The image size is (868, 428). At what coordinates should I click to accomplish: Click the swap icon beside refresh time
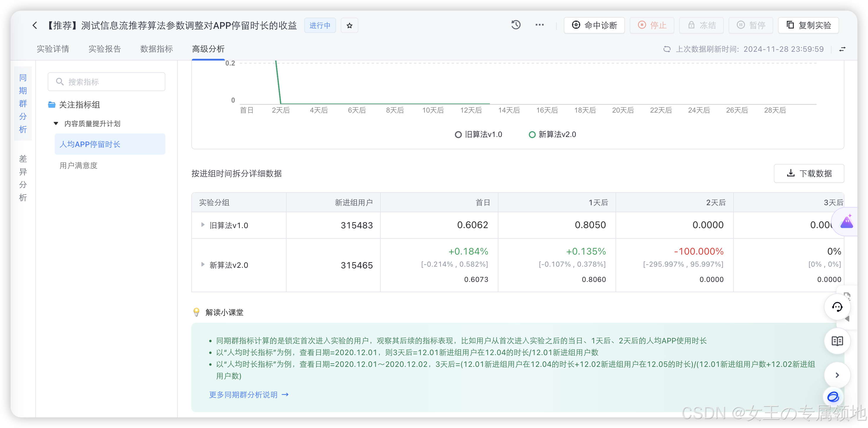click(x=842, y=49)
